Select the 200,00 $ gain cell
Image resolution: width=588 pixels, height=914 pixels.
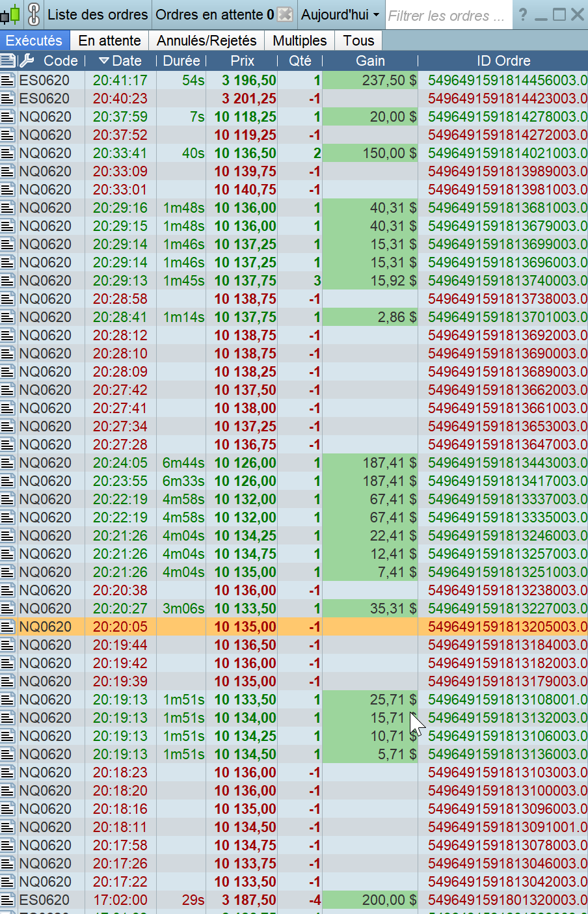pyautogui.click(x=370, y=900)
